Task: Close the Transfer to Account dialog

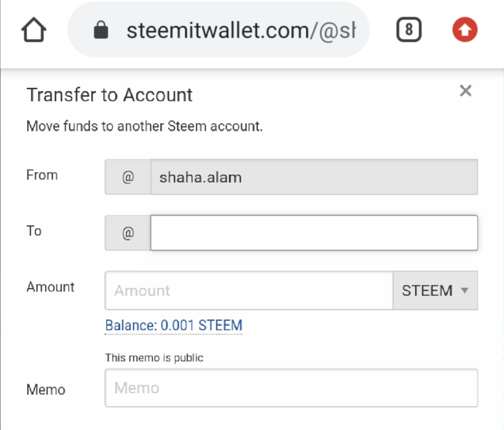Action: 465,90
